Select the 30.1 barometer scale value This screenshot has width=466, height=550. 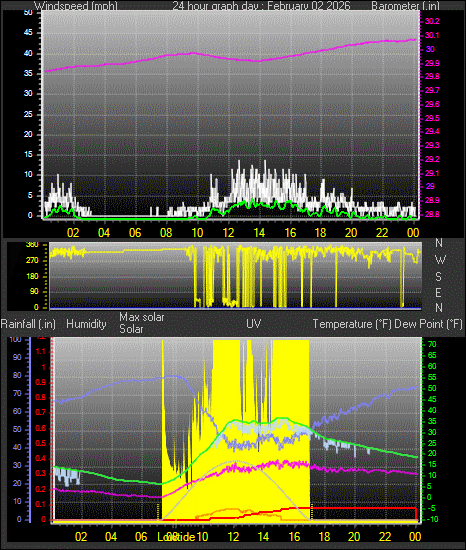tap(432, 35)
